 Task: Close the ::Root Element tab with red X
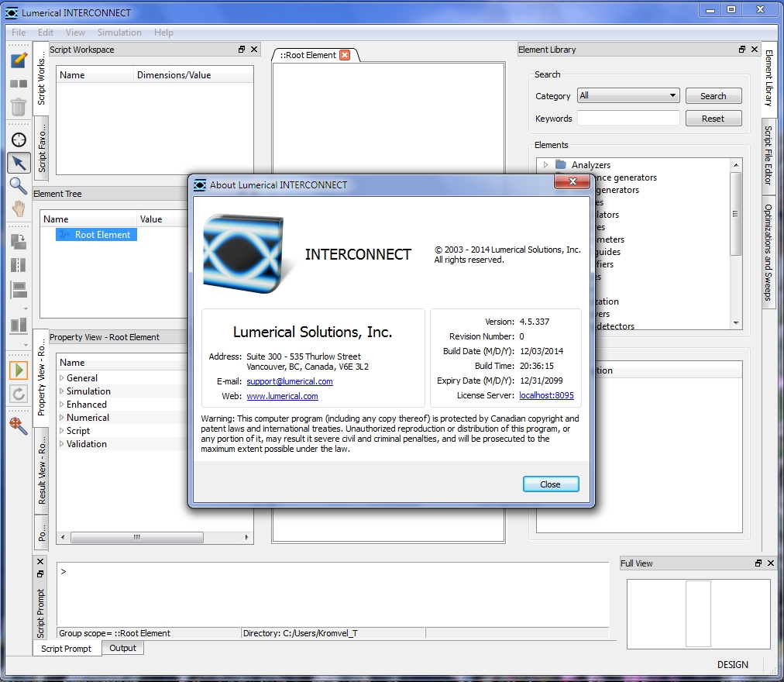pos(345,55)
